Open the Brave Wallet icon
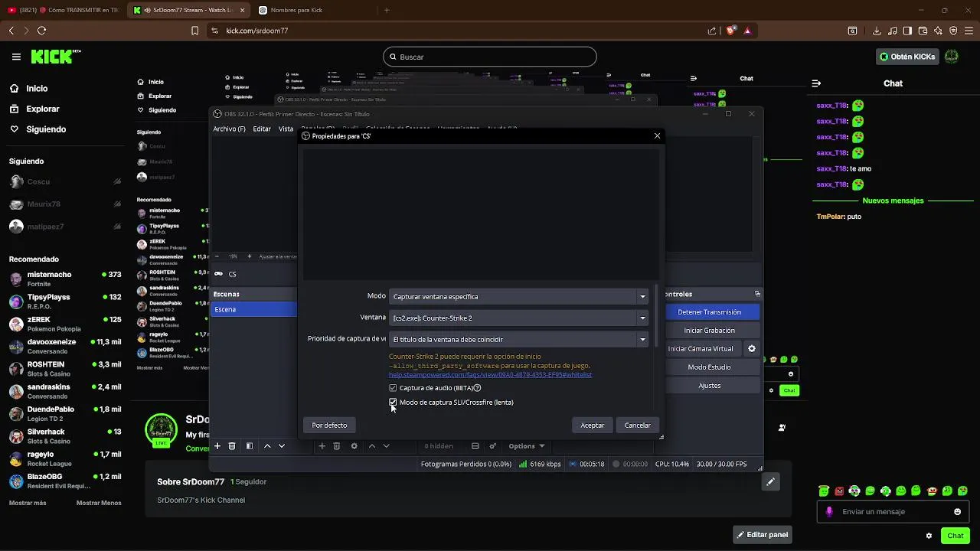This screenshot has height=551, width=980. [x=923, y=31]
